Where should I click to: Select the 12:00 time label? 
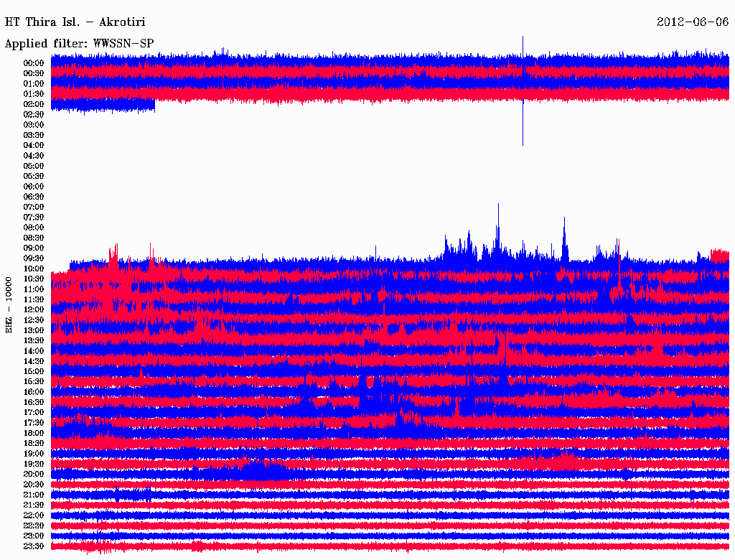(x=34, y=309)
